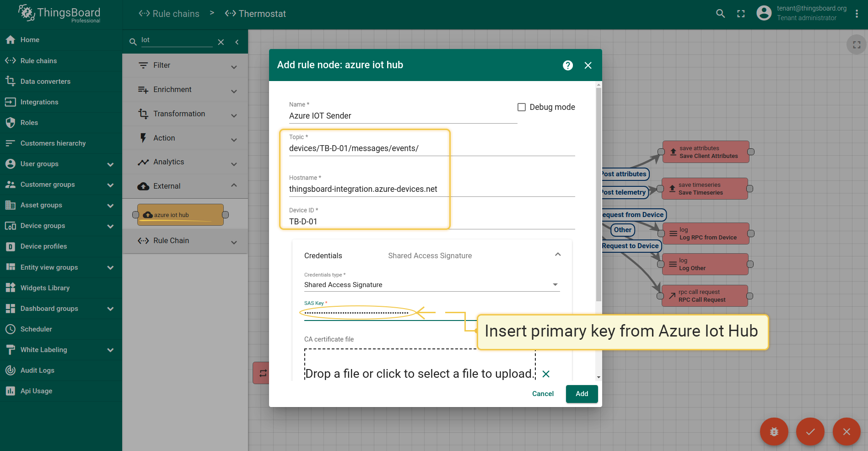Open Roles in the sidebar
Viewport: 868px width, 451px height.
(x=61, y=122)
